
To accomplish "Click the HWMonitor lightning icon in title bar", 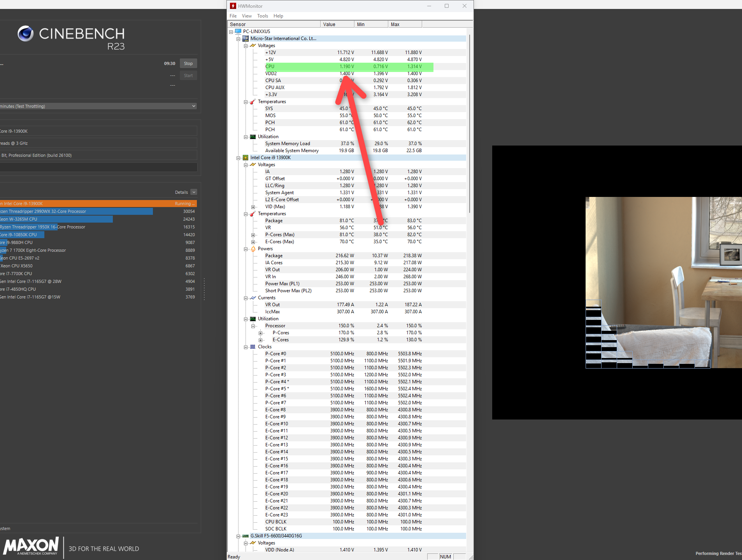I will (x=233, y=6).
